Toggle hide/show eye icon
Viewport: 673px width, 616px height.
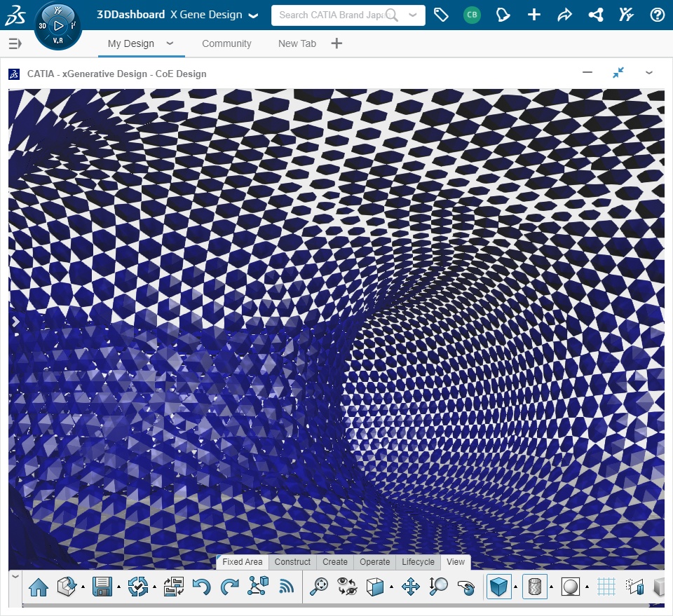(x=347, y=587)
